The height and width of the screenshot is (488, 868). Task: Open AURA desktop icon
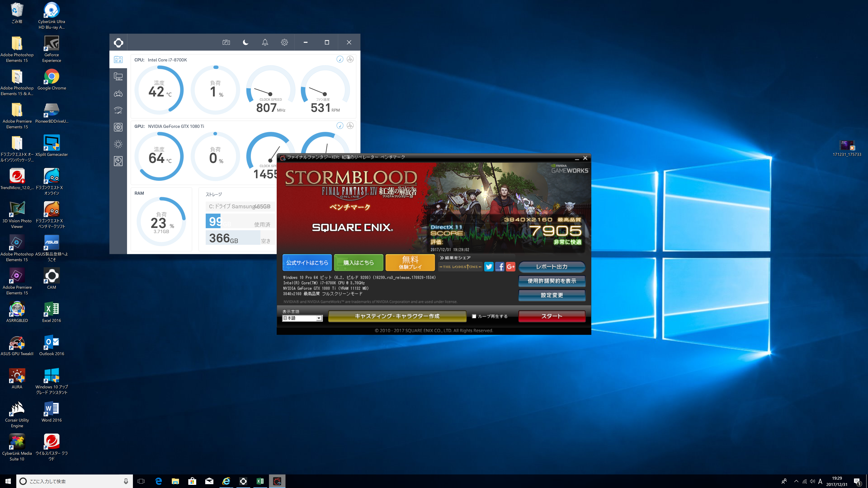click(x=17, y=378)
